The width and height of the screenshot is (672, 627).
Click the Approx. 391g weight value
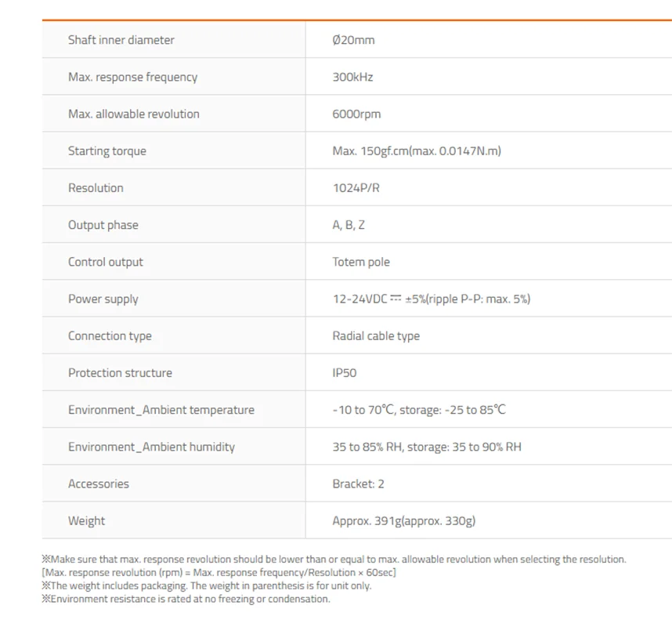tap(404, 520)
